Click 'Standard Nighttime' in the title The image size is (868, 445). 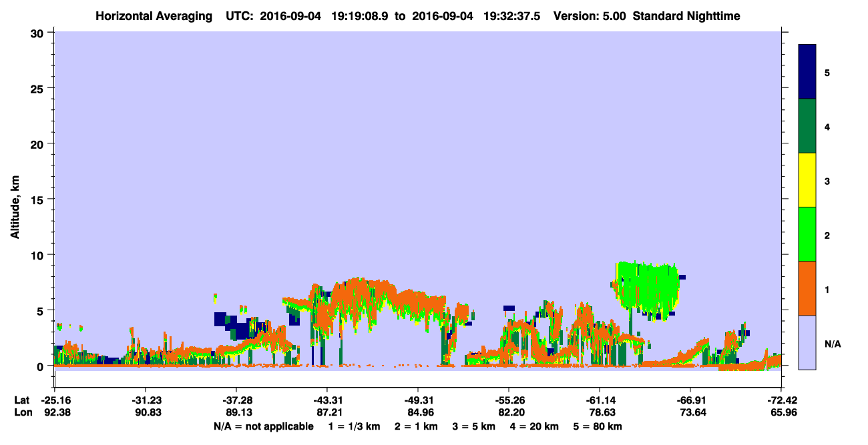(686, 16)
